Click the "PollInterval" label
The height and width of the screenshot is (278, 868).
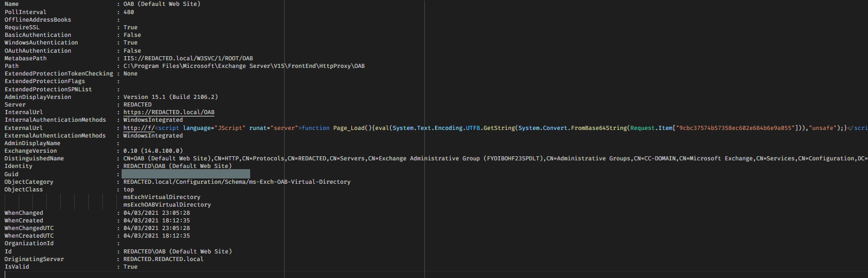pos(25,12)
